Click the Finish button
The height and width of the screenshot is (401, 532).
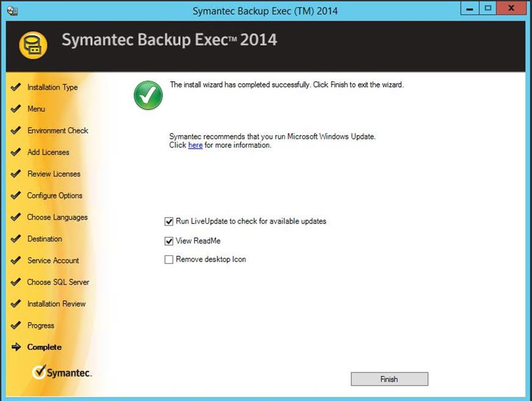(x=389, y=379)
